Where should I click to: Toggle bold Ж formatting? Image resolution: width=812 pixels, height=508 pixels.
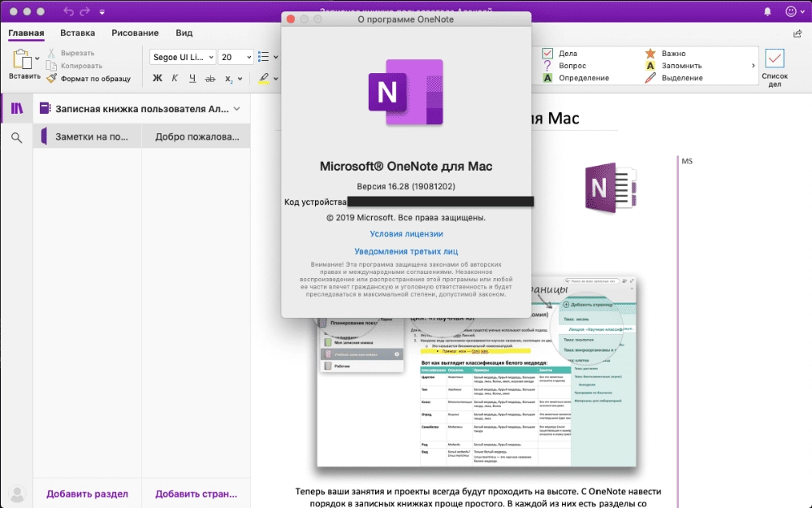[158, 78]
